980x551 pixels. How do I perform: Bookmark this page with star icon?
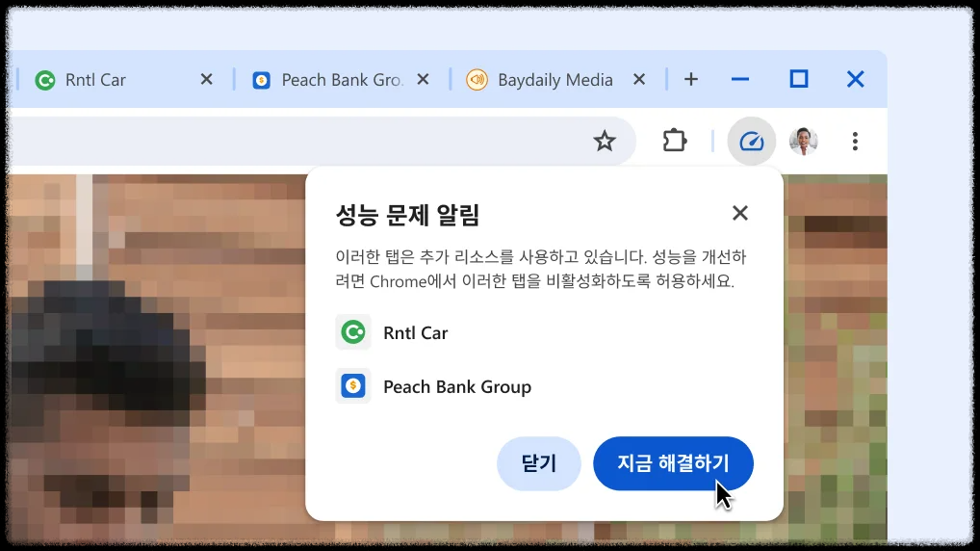click(605, 142)
